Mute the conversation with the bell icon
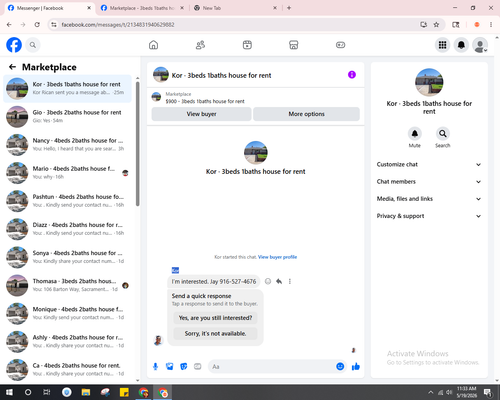This screenshot has width=500, height=400. click(x=415, y=134)
